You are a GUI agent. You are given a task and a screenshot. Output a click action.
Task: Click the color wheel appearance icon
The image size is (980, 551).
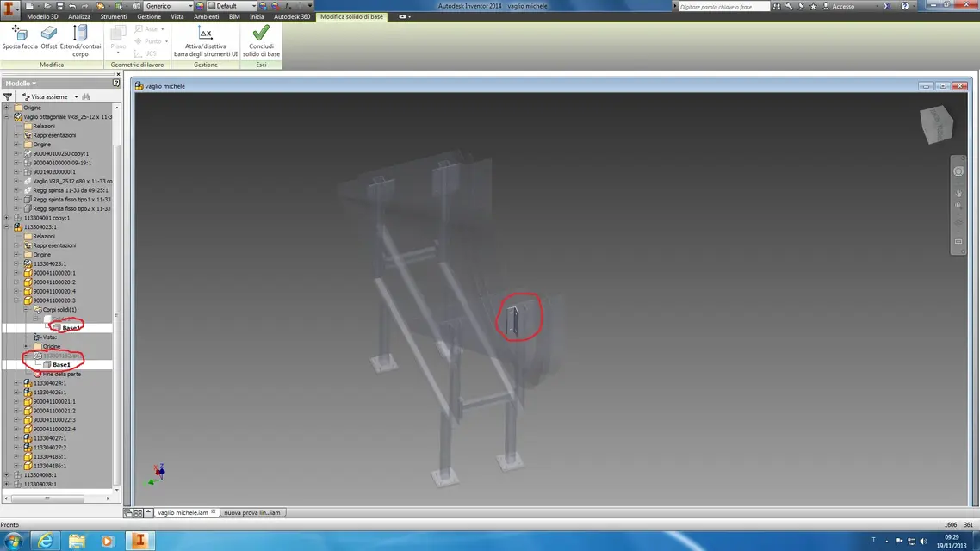click(x=200, y=6)
